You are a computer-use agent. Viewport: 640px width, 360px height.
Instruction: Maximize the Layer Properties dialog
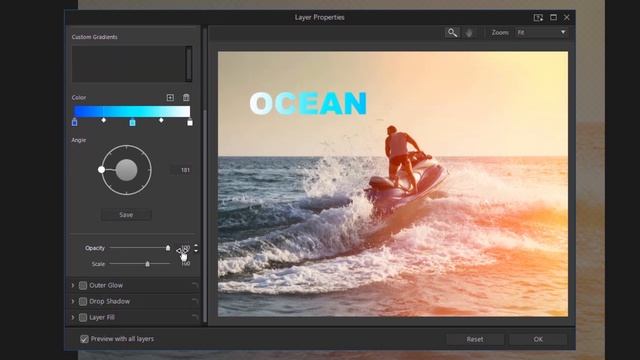553,18
